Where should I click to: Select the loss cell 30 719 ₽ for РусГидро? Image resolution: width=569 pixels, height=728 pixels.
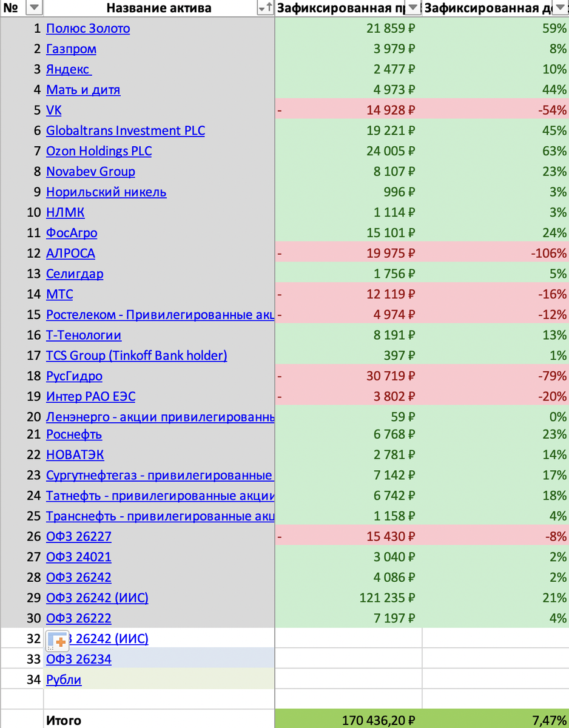[x=348, y=376]
